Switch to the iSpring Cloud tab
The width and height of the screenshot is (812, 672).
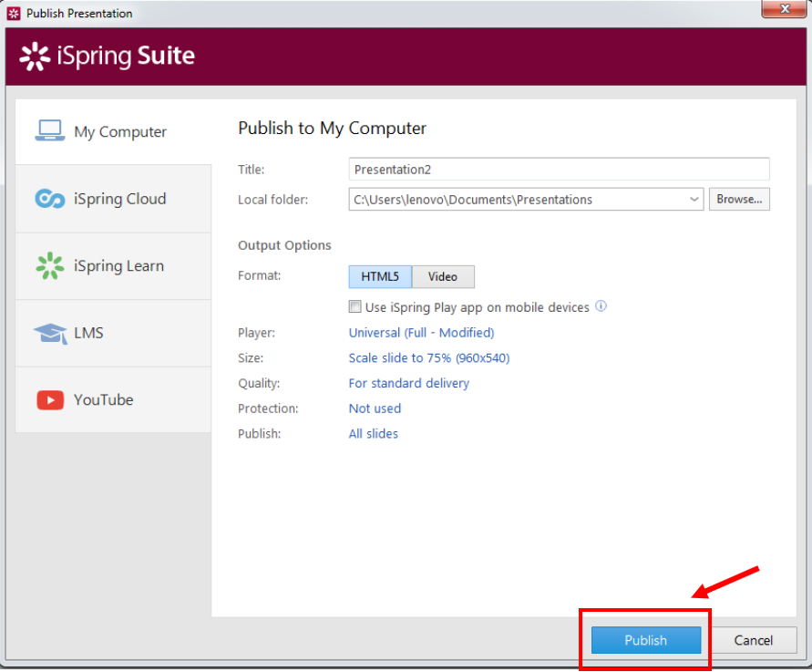(113, 199)
